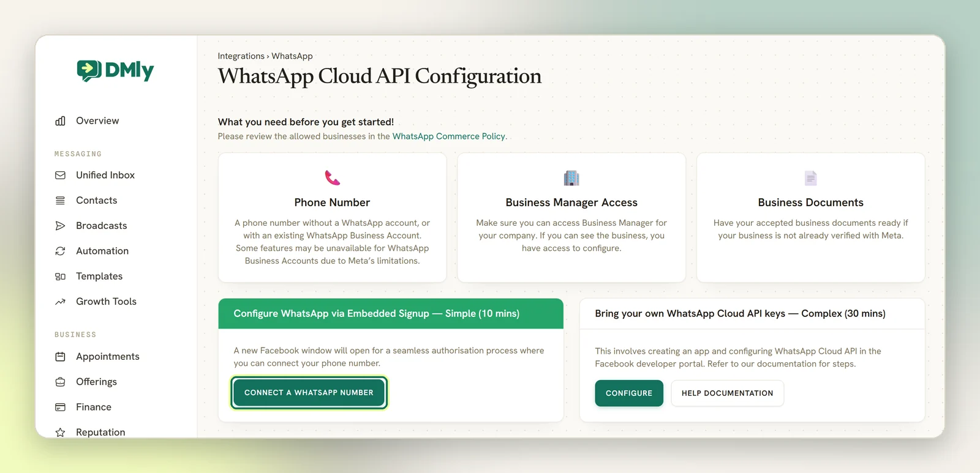Click the Business Documents card title

[810, 203]
